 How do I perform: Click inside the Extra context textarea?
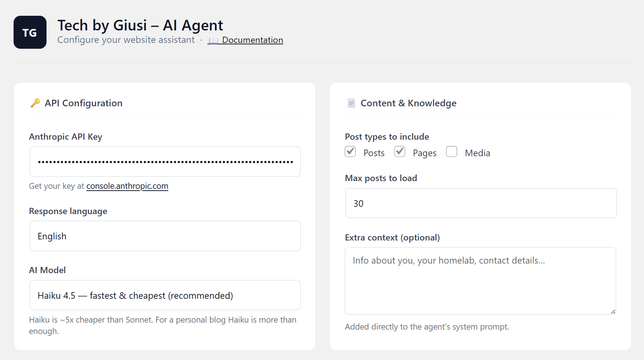pos(480,281)
